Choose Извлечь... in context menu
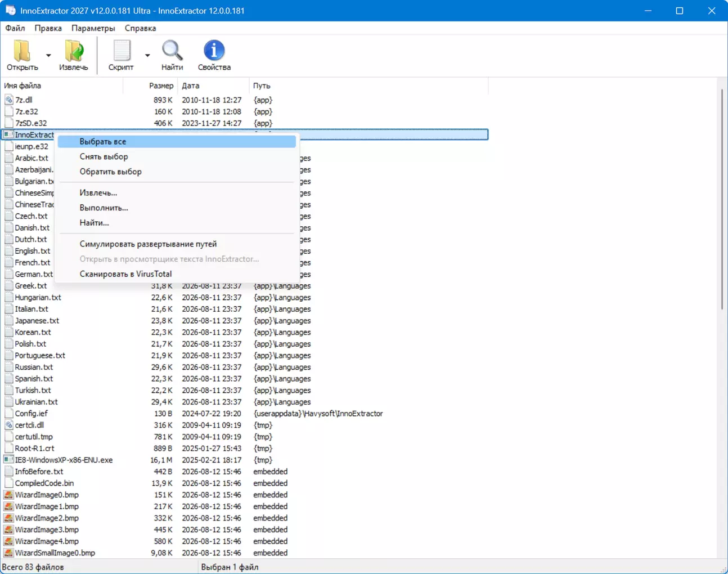Viewport: 728px width, 574px height. (x=177, y=192)
